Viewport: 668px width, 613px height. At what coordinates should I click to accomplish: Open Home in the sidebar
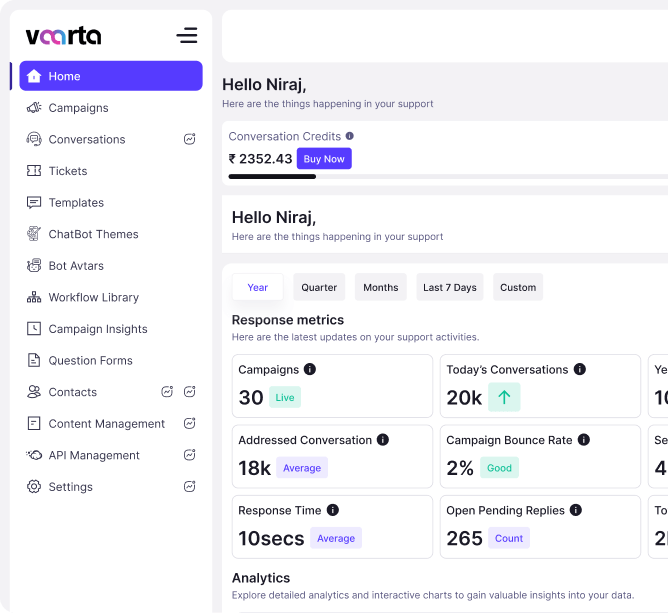pyautogui.click(x=111, y=76)
